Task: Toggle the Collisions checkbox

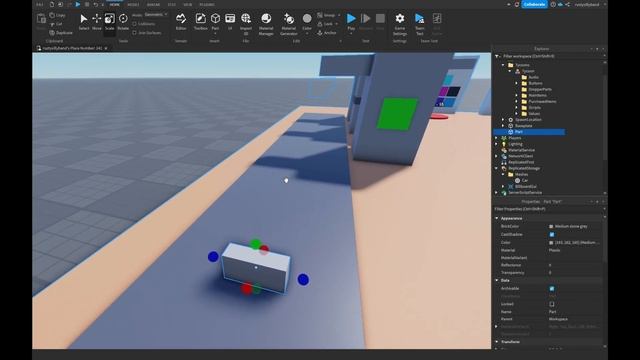Action: 134,24
